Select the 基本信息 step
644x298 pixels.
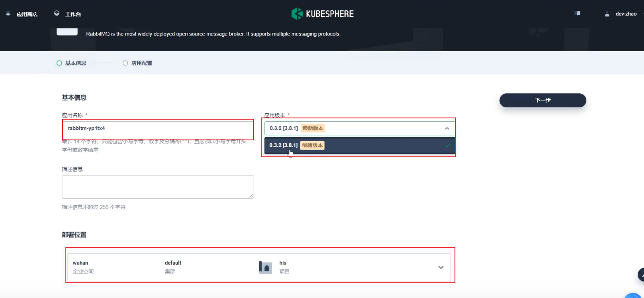71,63
